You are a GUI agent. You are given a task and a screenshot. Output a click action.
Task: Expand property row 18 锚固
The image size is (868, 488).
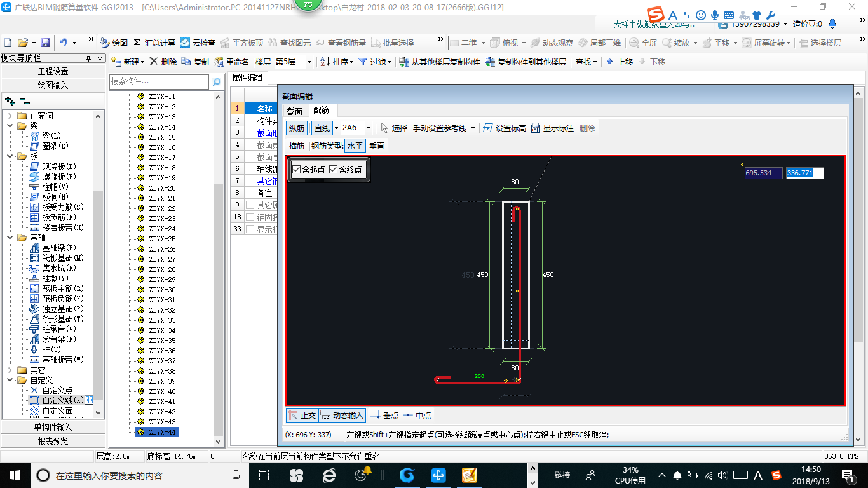tap(250, 217)
